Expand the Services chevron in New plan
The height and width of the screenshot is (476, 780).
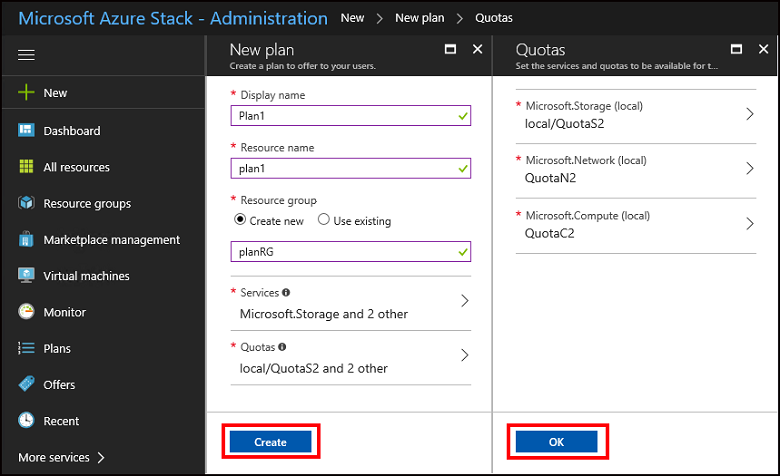tap(464, 301)
